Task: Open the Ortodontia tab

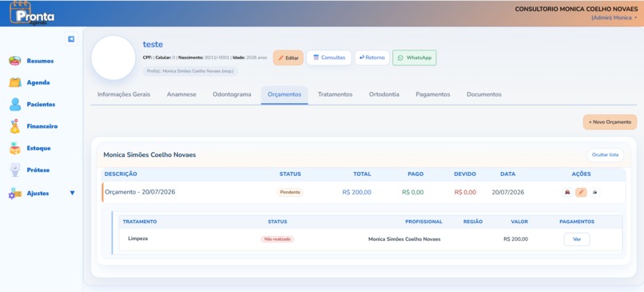Action: (x=384, y=94)
